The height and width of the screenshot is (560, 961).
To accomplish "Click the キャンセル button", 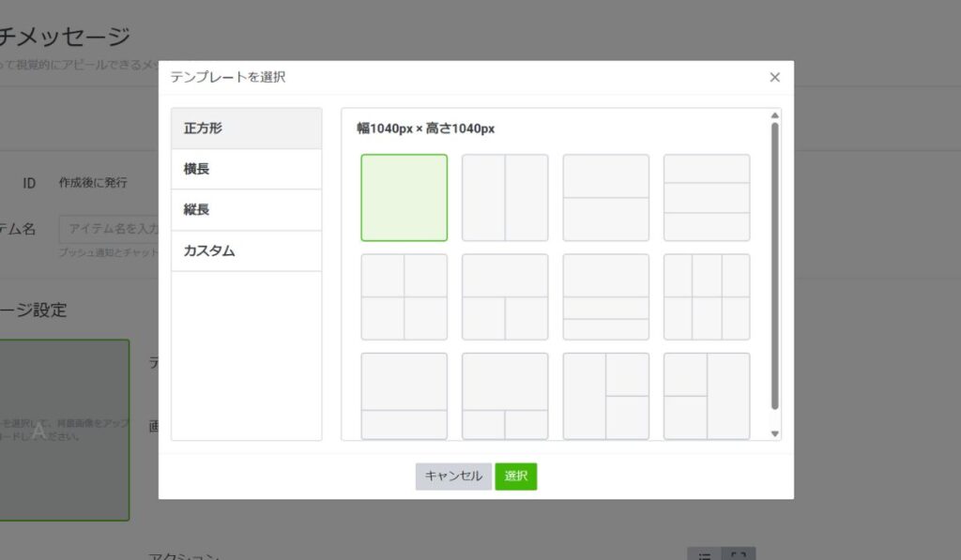I will [453, 477].
